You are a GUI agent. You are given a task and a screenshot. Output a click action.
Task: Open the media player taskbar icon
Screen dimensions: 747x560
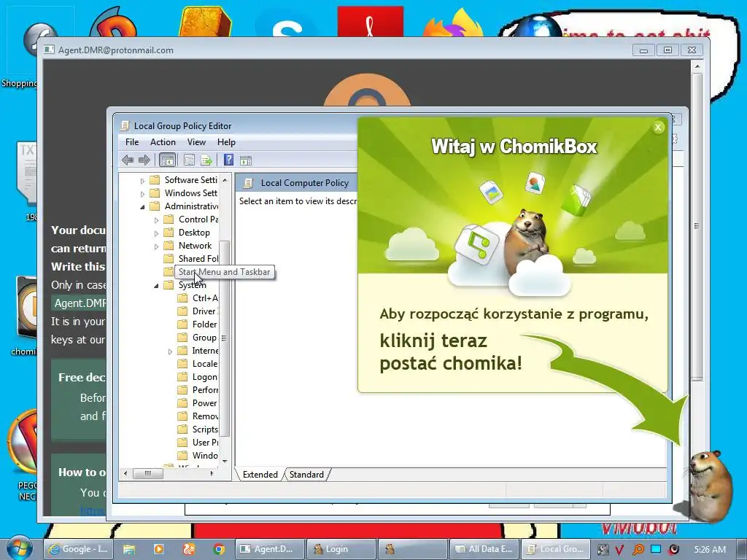[x=158, y=549]
